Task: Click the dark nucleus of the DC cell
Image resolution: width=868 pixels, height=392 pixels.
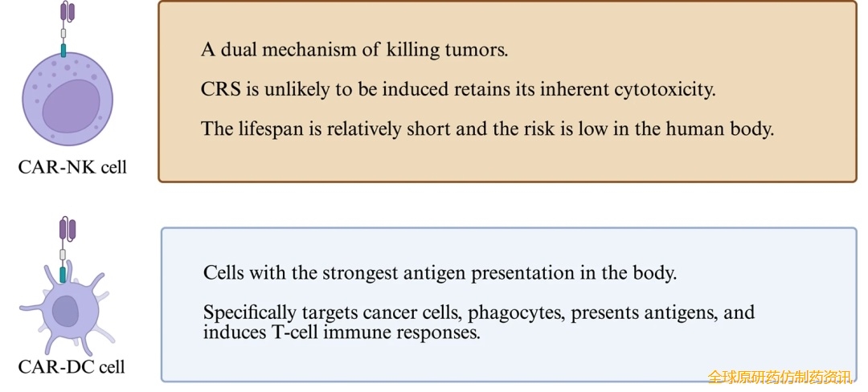Action: pyautogui.click(x=64, y=310)
